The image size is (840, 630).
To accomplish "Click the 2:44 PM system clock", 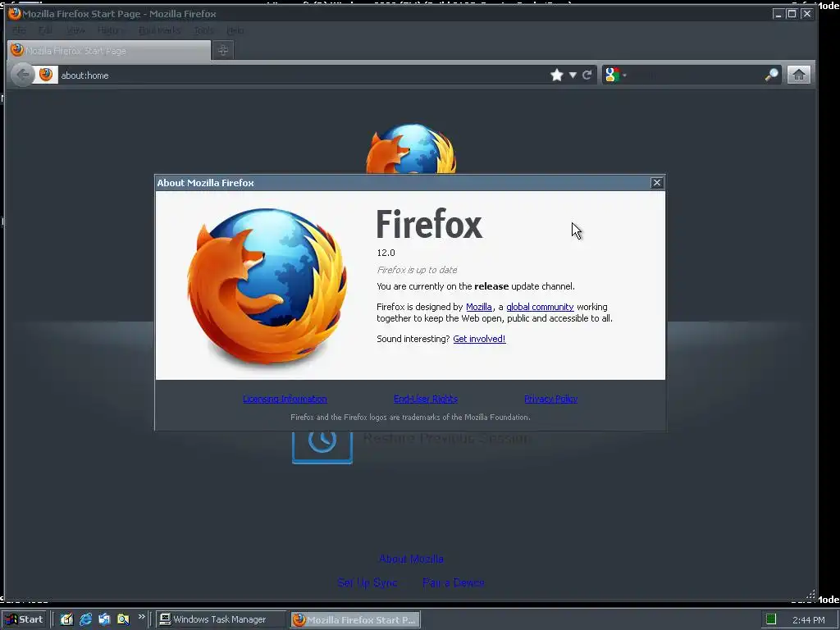I will (x=808, y=620).
